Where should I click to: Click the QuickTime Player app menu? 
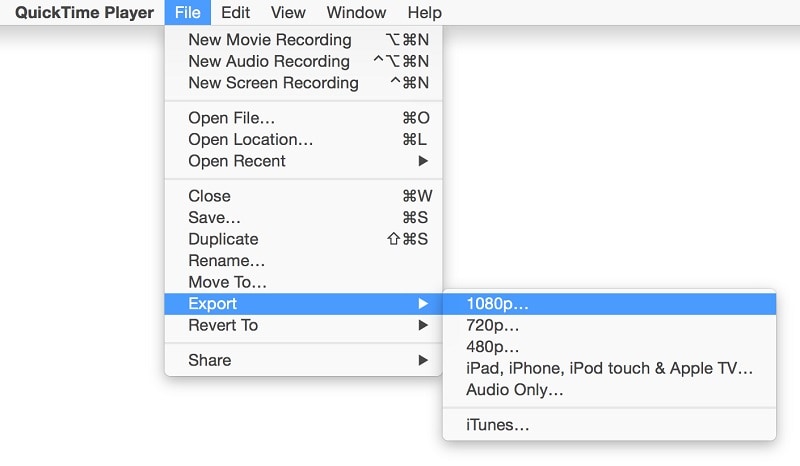pos(85,13)
